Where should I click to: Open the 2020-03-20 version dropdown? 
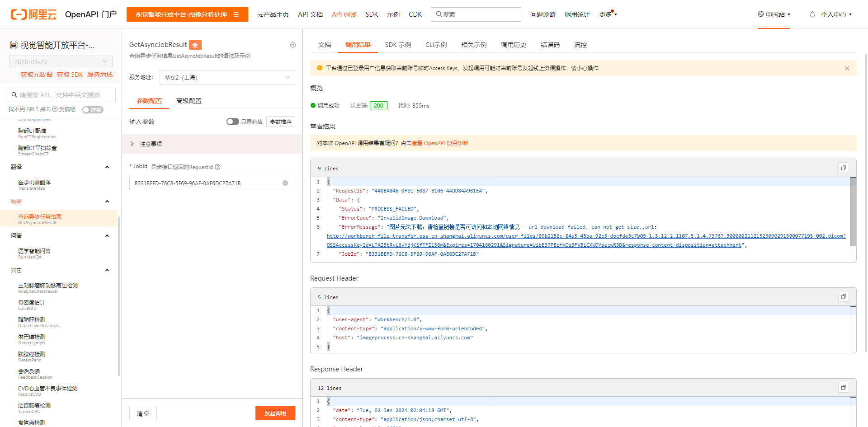point(61,61)
